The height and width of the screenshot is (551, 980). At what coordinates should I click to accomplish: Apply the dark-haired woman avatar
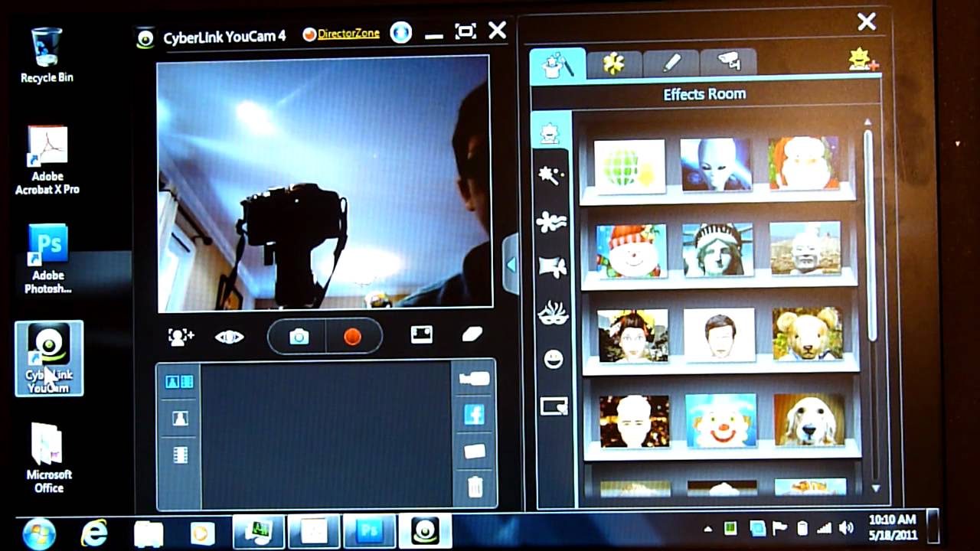coord(632,335)
